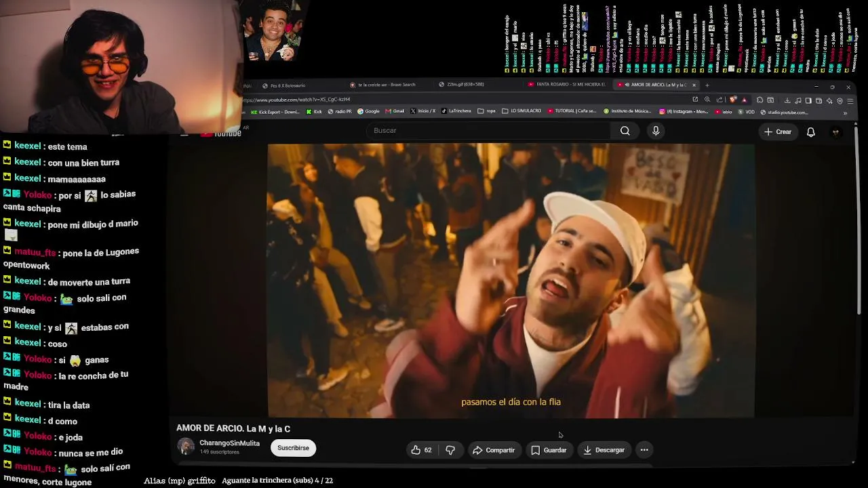Open the YouTube account avatar menu
The image size is (868, 488).
coord(836,132)
